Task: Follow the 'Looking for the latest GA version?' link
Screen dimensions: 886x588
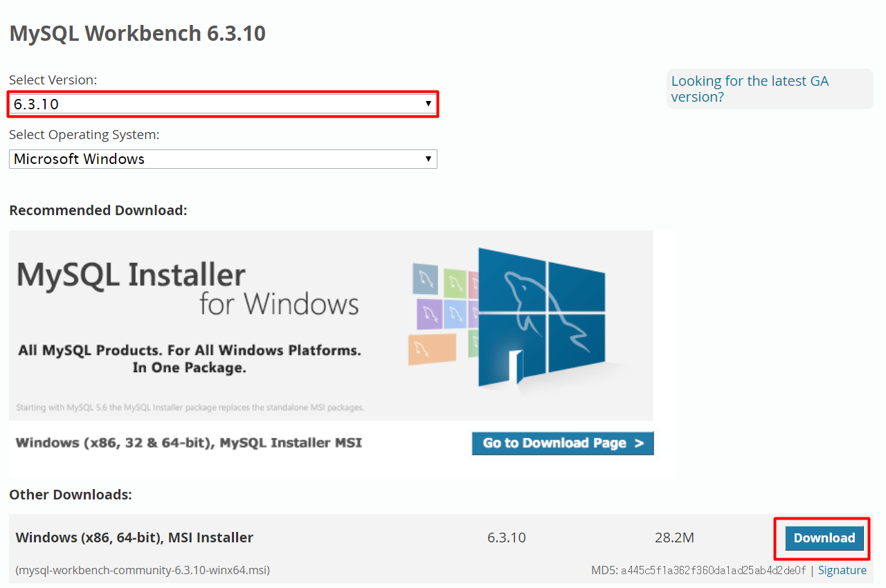Action: (x=750, y=89)
